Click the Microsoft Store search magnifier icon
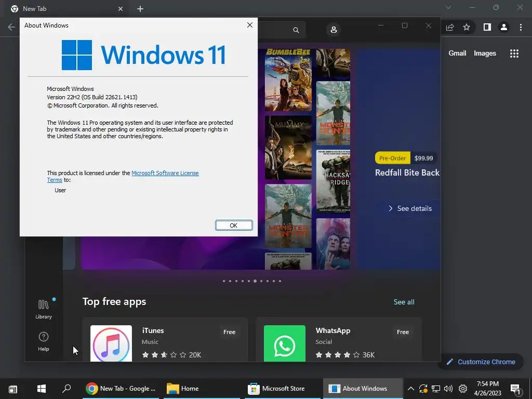This screenshot has width=532, height=399. click(x=296, y=30)
